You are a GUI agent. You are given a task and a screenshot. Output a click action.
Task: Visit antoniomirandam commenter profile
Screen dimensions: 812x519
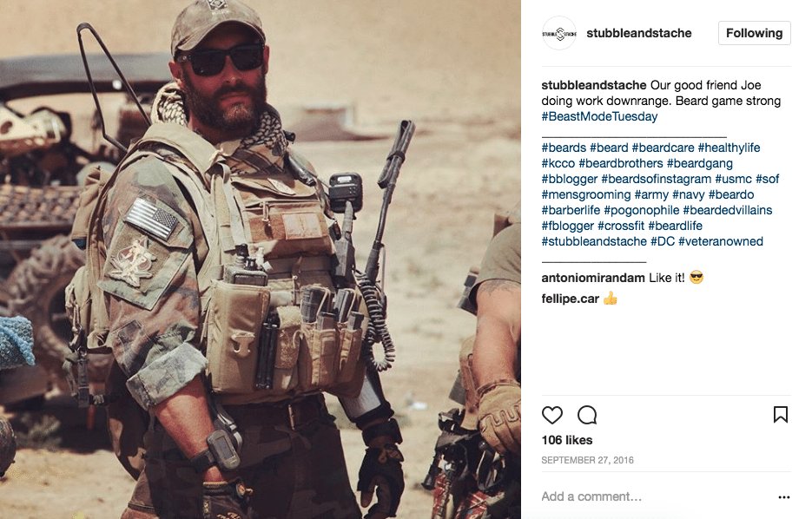tap(593, 278)
